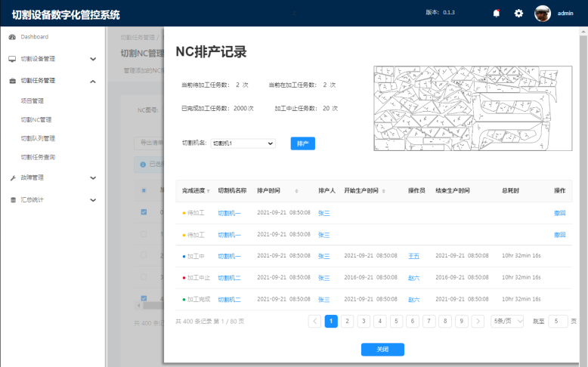This screenshot has width=588, height=367.
Task: Collapse the 切割任务管理 menu chevron
Action: 93,82
